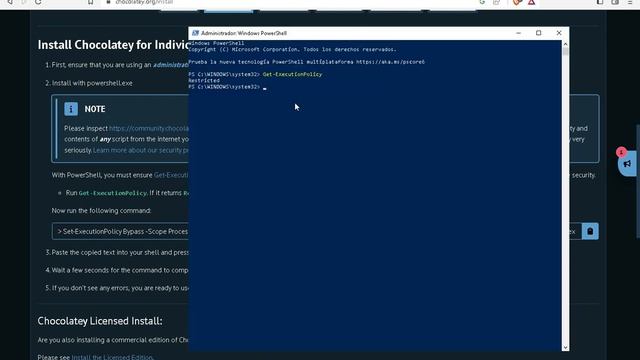Click the browser page vertical scrollbar
The image size is (640, 360).
[638, 182]
